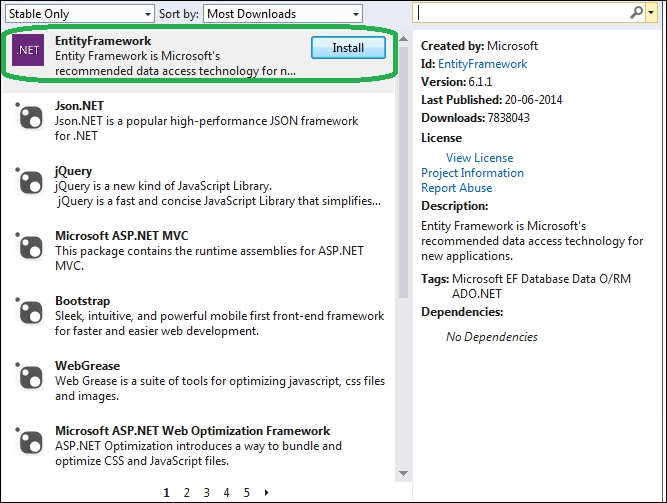Click the Last Published 20-06-2014 date
Image resolution: width=667 pixels, height=503 pixels.
(533, 100)
